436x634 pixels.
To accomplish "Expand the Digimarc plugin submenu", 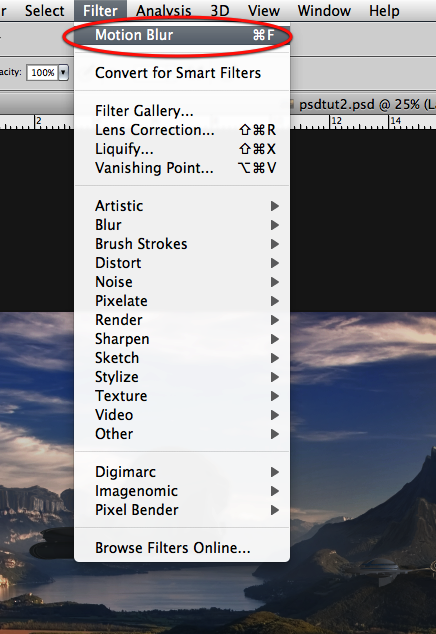I will (182, 472).
